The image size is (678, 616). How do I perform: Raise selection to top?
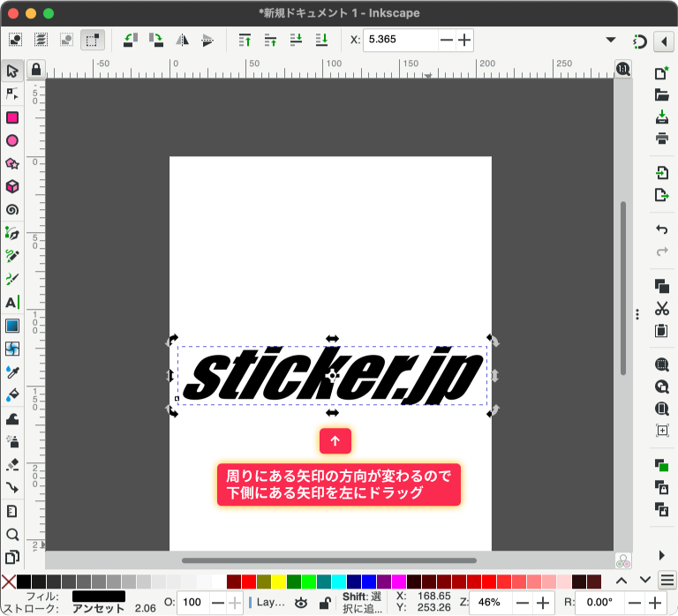(245, 41)
